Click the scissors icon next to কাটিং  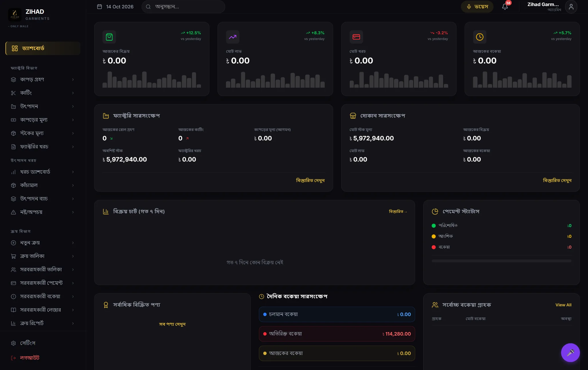coord(13,93)
